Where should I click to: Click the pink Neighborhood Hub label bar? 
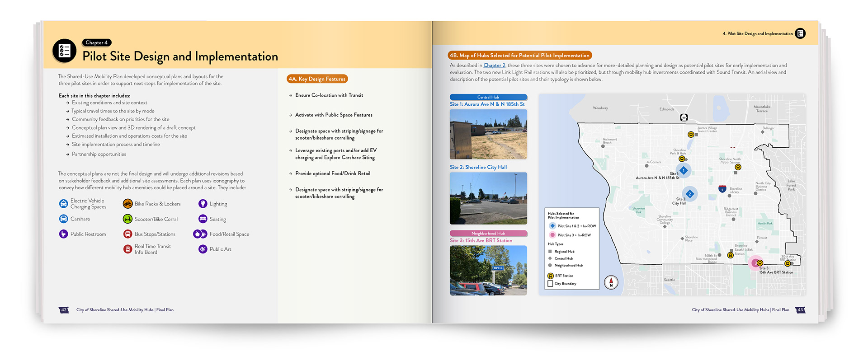click(x=488, y=233)
